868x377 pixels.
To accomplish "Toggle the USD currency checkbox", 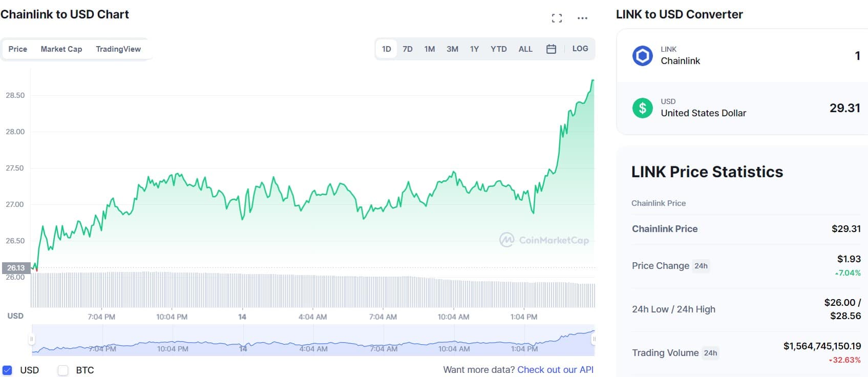I will [7, 370].
